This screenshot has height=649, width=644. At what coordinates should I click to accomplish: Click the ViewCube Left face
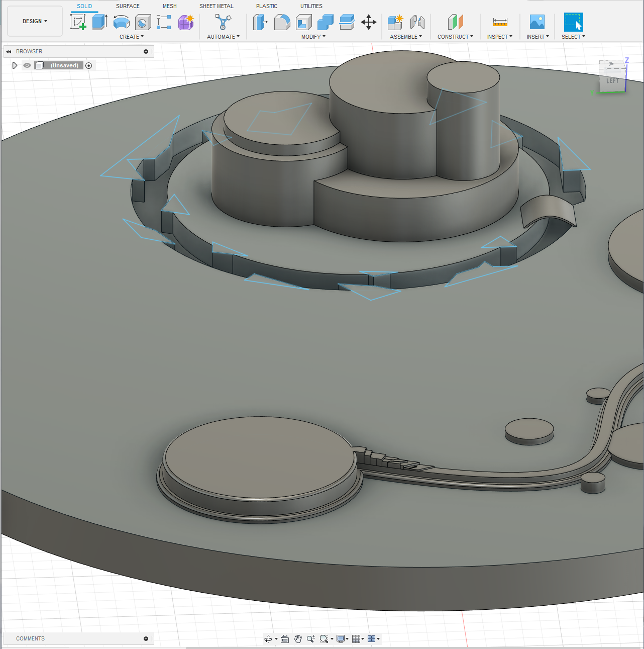click(x=612, y=81)
